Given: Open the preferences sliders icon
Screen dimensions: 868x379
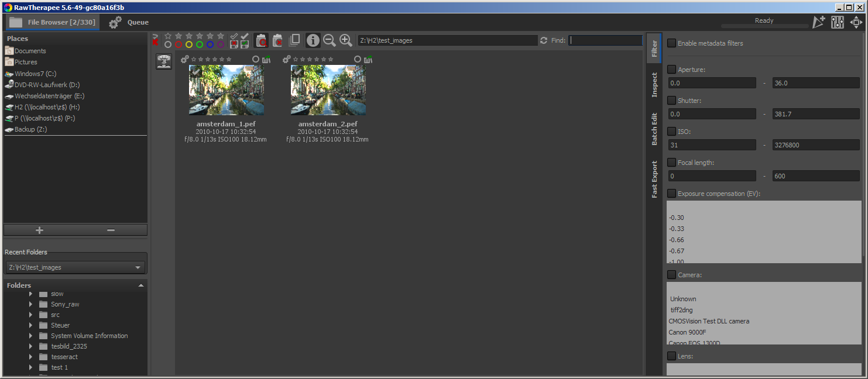Looking at the screenshot, I should pos(838,22).
